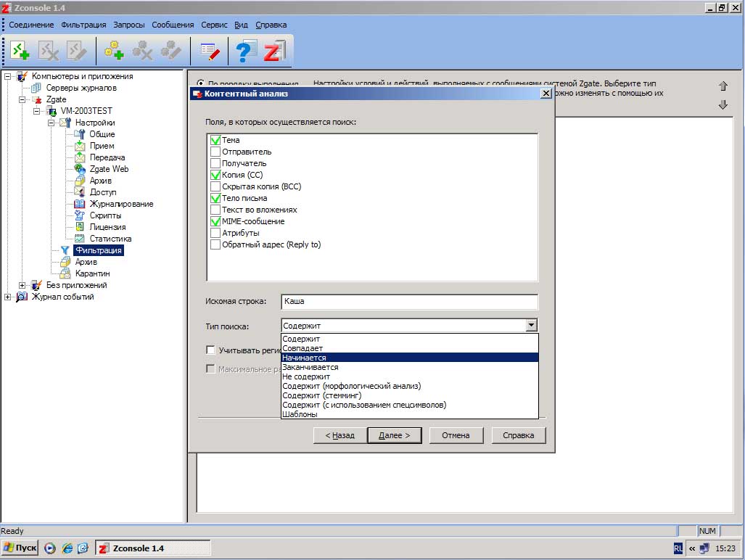
Task: Open the Соединение menu
Action: (31, 25)
